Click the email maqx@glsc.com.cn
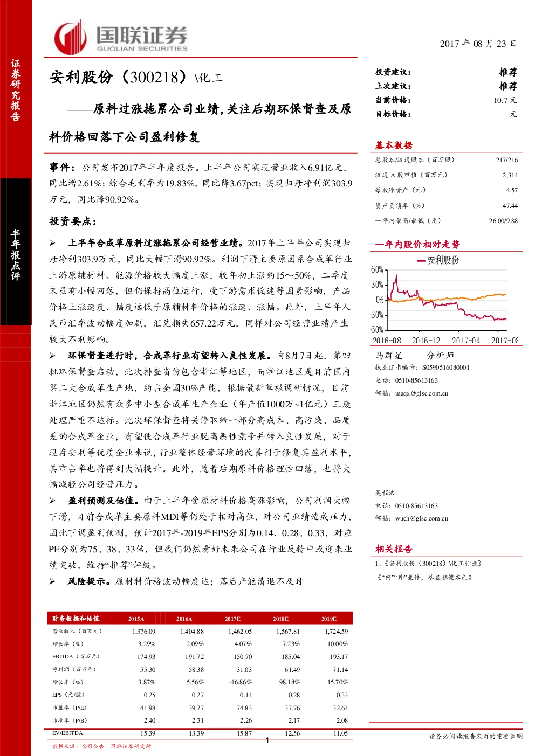Screen dimensions: 535x756 pos(422,393)
